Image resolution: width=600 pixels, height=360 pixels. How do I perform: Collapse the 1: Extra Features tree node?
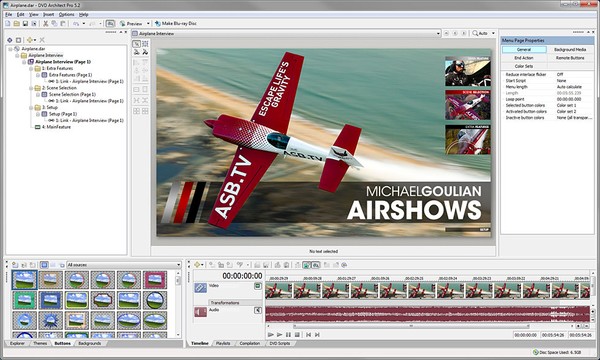pos(31,68)
